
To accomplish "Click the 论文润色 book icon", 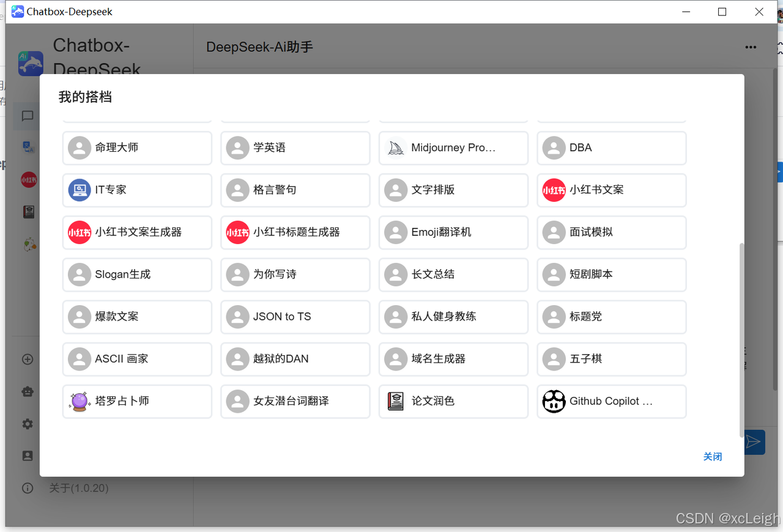I will click(x=396, y=401).
